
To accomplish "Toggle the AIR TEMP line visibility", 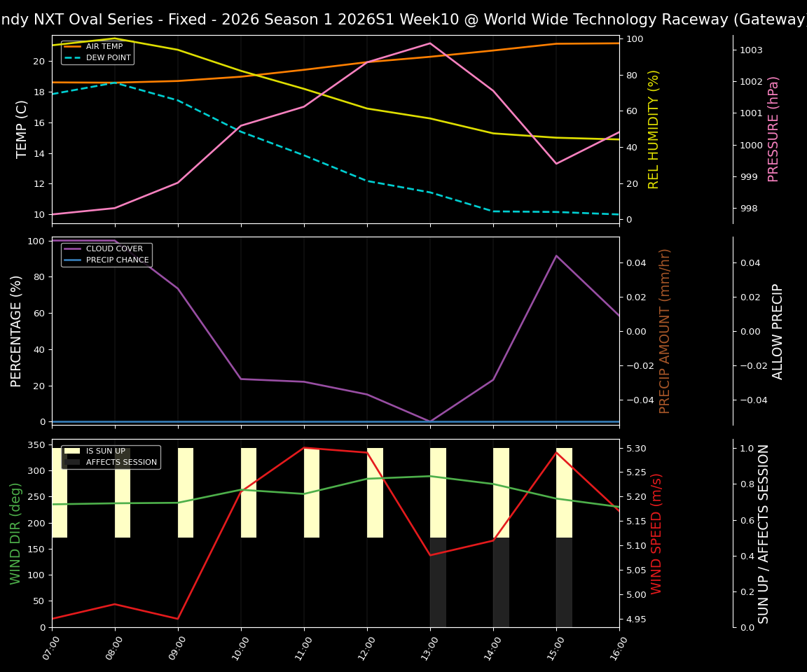I will click(x=99, y=46).
